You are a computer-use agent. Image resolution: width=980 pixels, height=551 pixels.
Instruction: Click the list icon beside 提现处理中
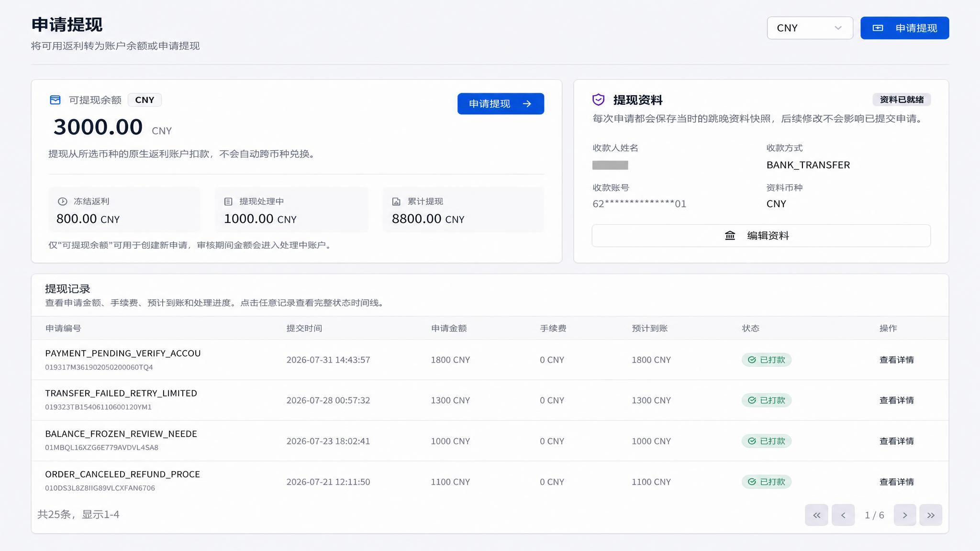228,201
